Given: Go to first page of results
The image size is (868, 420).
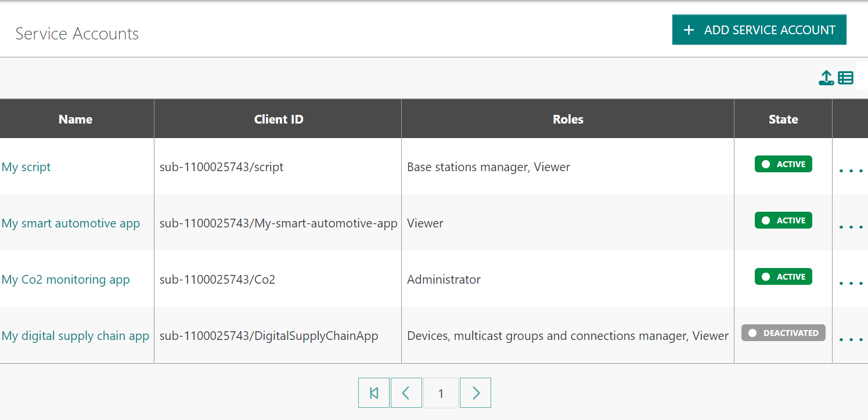Looking at the screenshot, I should [374, 393].
